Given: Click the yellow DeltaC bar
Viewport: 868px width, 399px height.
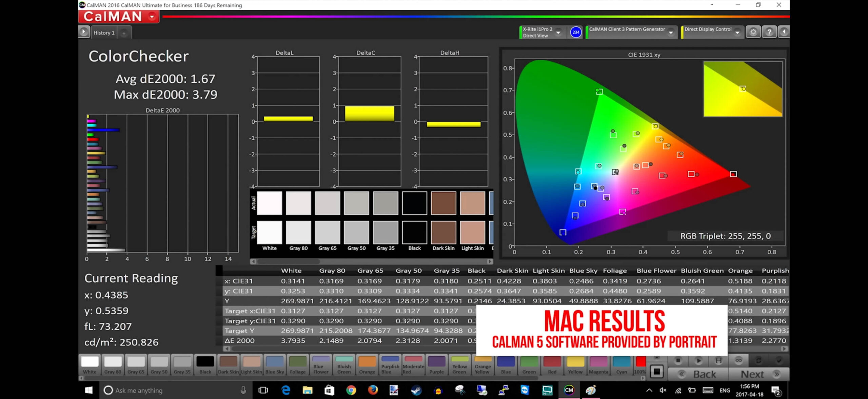Looking at the screenshot, I should pos(370,114).
